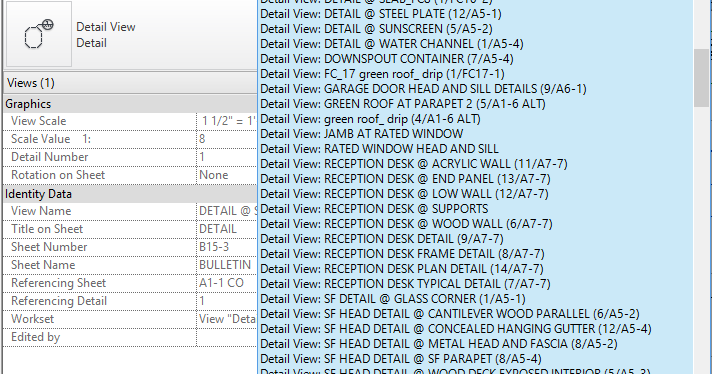Screen dimensions: 712x374
Task: Choose SF DETAIL @ GLASS CORNER (1/A5-1)
Action: coord(393,299)
